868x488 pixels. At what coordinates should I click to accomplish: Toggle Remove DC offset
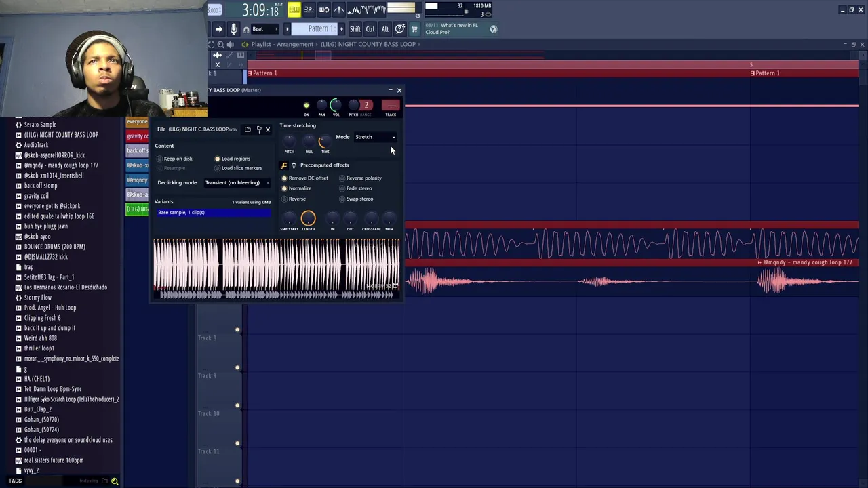[304, 178]
